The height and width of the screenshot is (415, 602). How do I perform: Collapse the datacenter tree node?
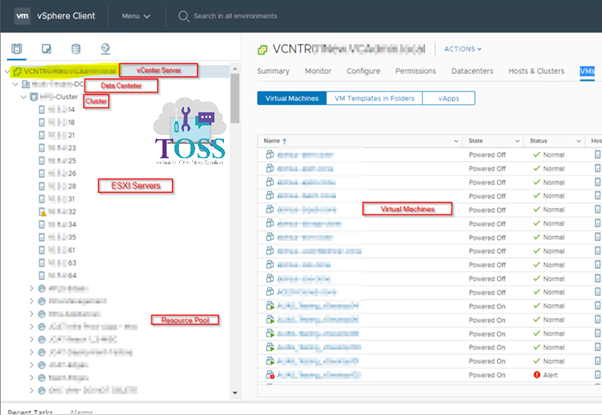[15, 84]
